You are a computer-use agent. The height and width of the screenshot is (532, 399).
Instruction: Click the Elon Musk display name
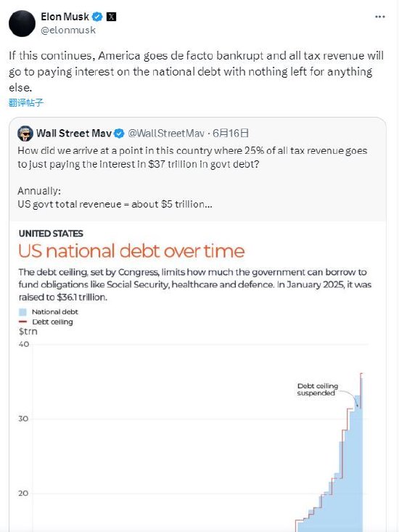point(65,16)
